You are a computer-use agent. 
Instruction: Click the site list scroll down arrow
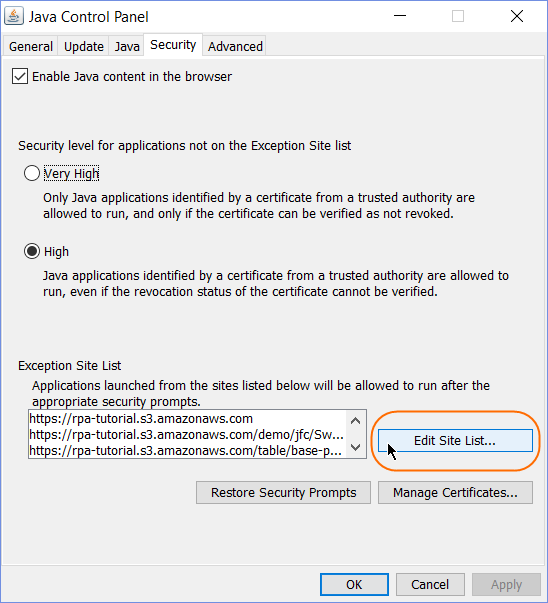[x=356, y=447]
